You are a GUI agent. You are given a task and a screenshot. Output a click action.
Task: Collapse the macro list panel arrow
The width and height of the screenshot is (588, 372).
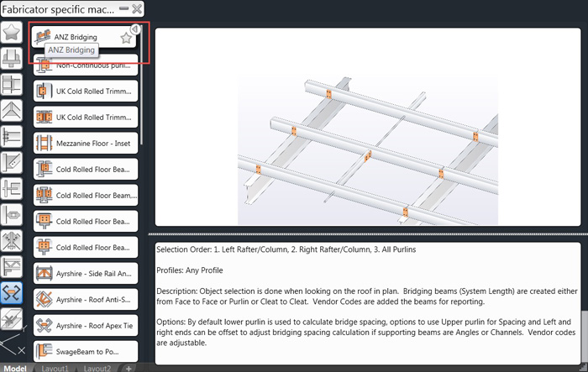click(134, 29)
